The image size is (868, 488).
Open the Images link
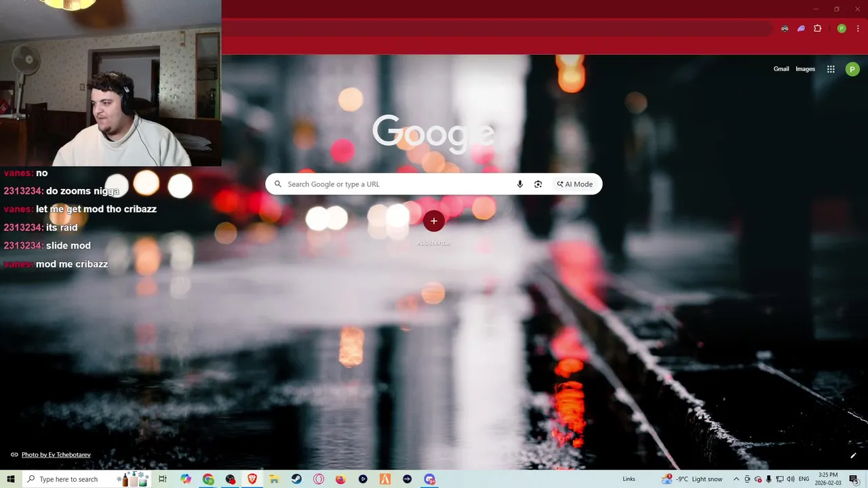[805, 69]
